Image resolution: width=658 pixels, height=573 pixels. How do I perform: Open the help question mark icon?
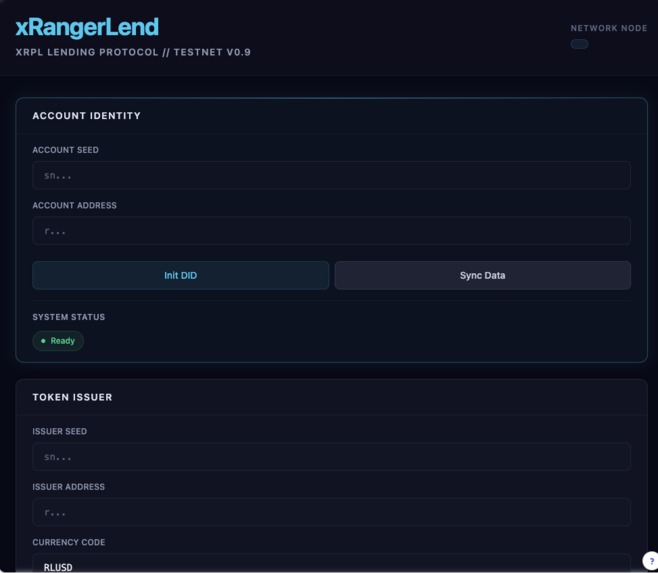click(x=651, y=561)
